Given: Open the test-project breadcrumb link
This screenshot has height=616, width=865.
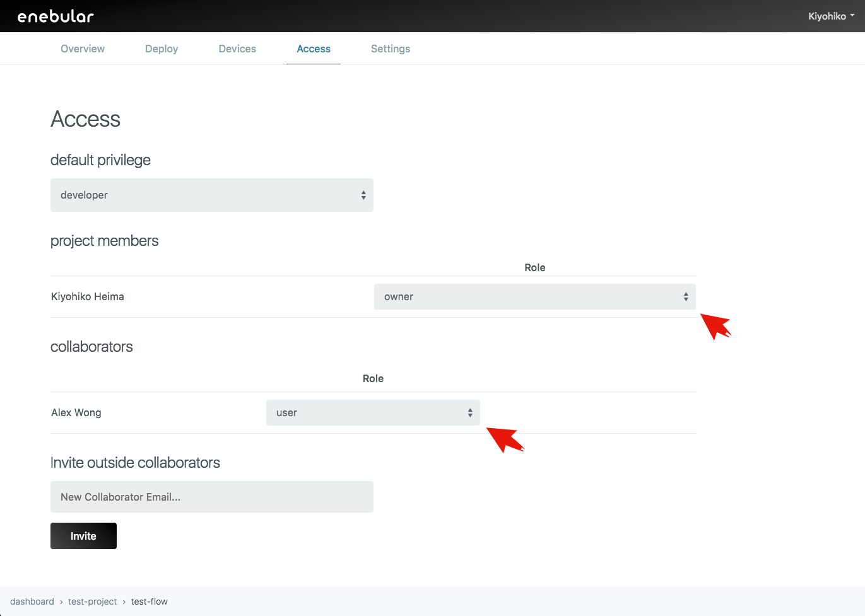Looking at the screenshot, I should (x=93, y=601).
